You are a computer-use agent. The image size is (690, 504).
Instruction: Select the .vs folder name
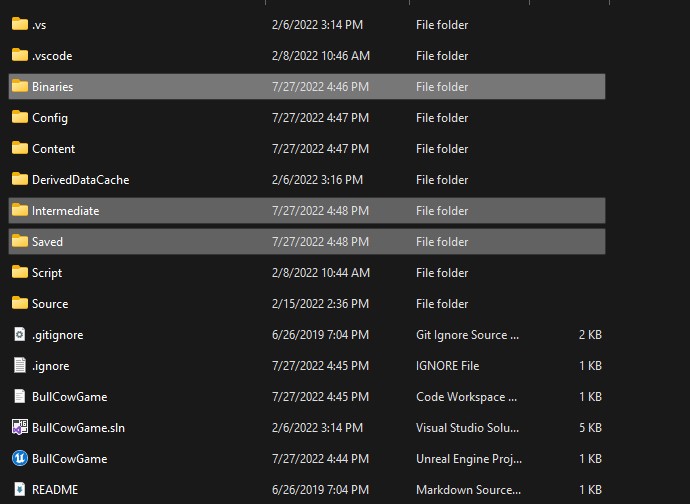pos(39,24)
